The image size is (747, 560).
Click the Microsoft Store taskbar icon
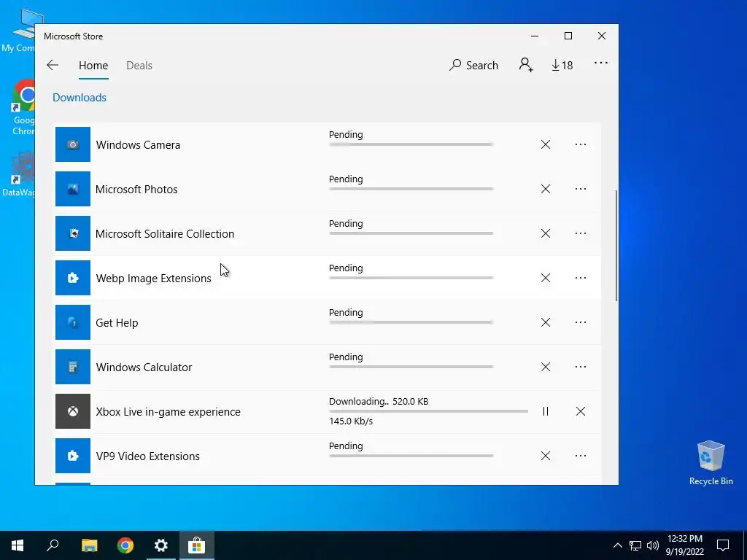pos(196,545)
